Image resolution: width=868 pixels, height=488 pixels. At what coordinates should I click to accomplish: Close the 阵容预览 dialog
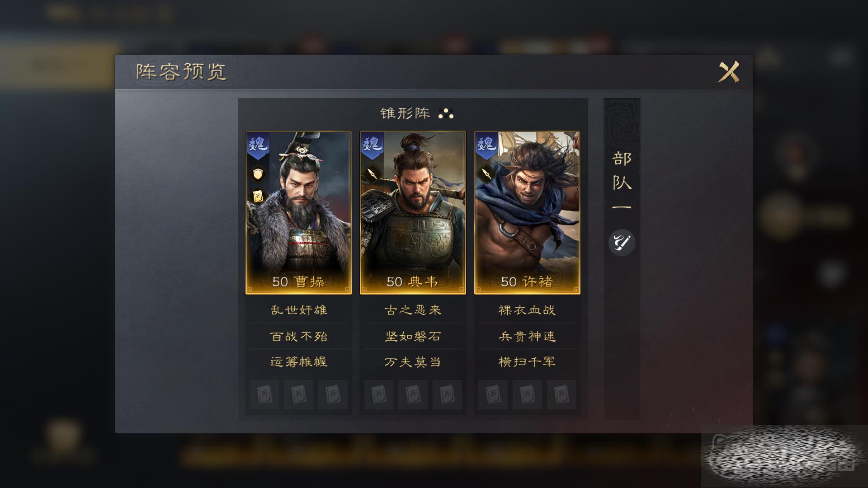coord(729,71)
